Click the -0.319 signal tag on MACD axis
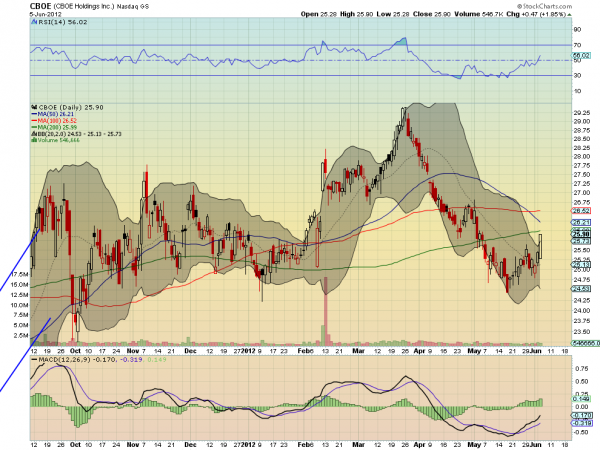Image resolution: width=600 pixels, height=450 pixels. [582, 423]
